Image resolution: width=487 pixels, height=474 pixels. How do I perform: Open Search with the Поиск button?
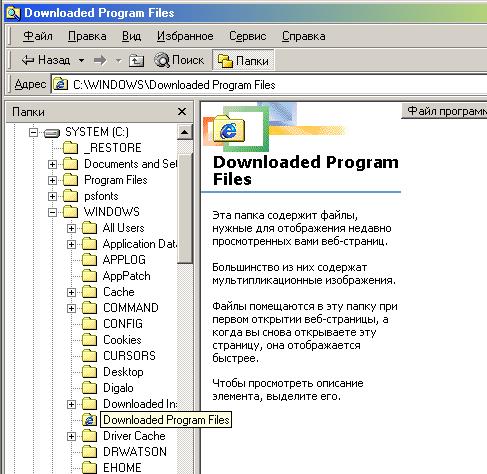179,60
